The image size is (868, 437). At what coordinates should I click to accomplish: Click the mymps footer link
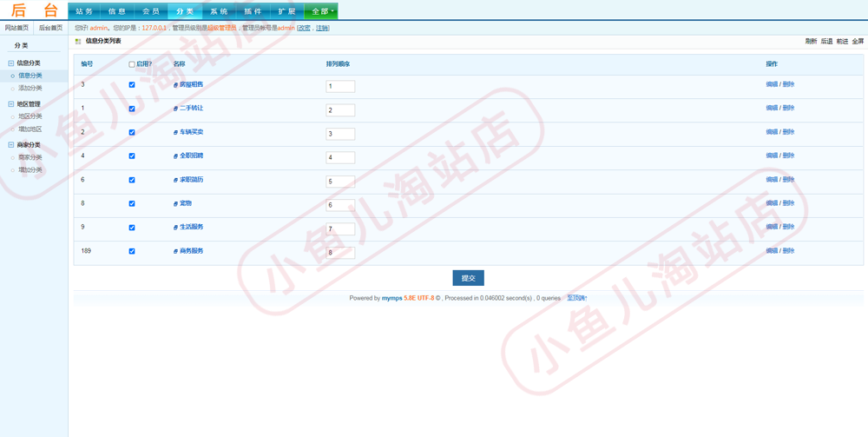(x=392, y=298)
